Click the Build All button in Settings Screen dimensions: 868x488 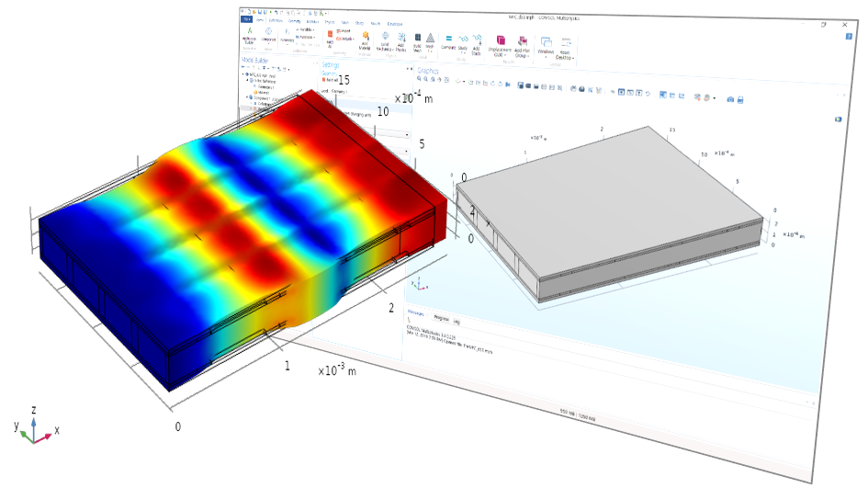332,81
